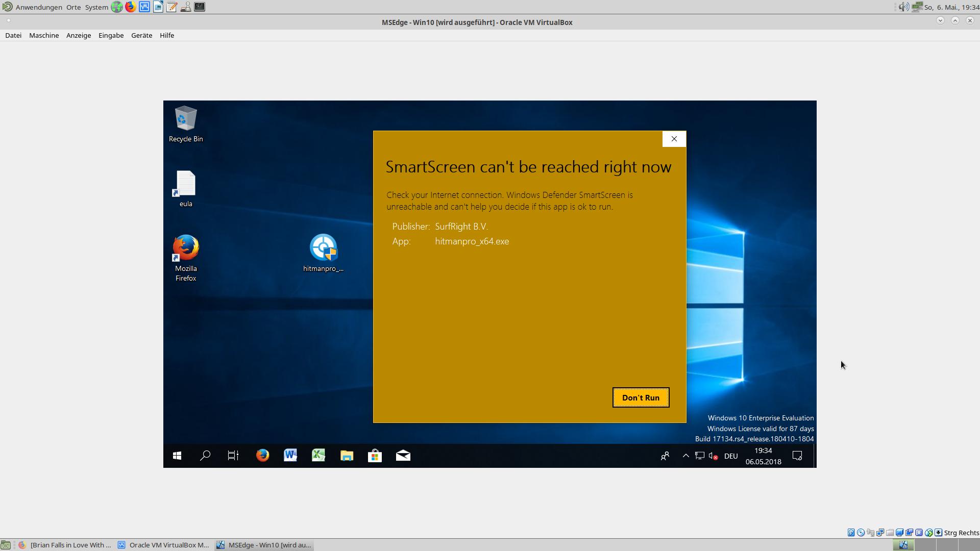This screenshot has height=551, width=980.
Task: Open Task View in the taskbar
Action: coord(233,456)
